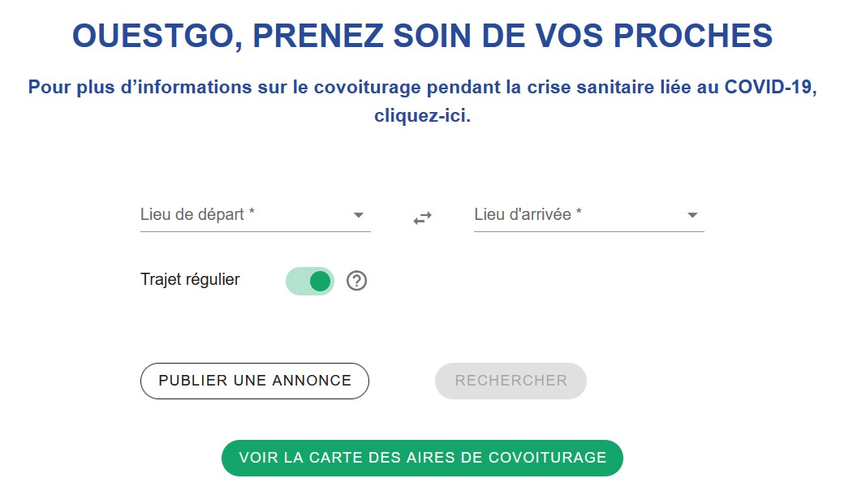This screenshot has height=504, width=866.
Task: Click the underline beneath Lieu de départ
Action: (255, 231)
